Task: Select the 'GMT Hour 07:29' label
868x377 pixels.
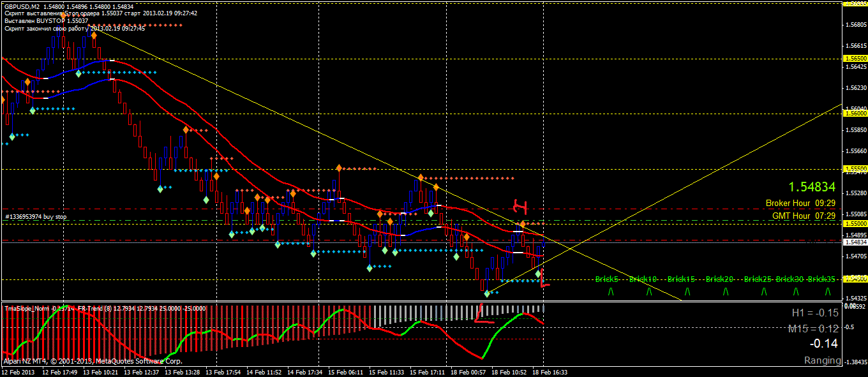Action: pyautogui.click(x=804, y=216)
